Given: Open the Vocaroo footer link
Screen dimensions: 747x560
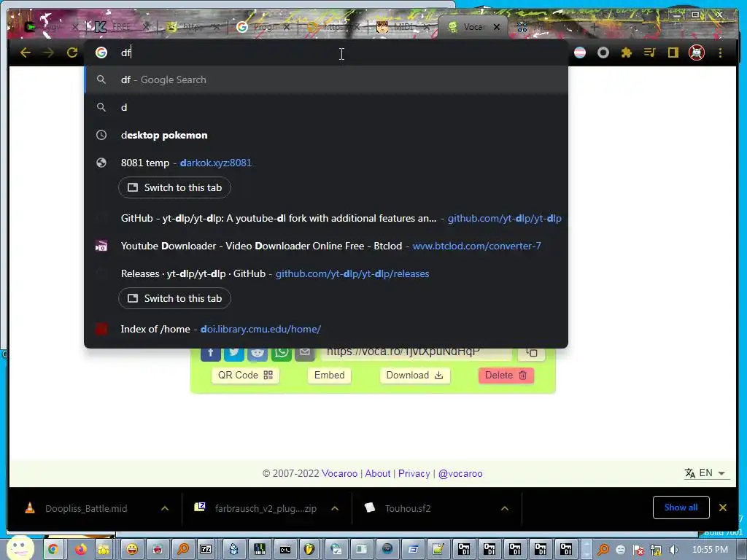Looking at the screenshot, I should coord(339,473).
